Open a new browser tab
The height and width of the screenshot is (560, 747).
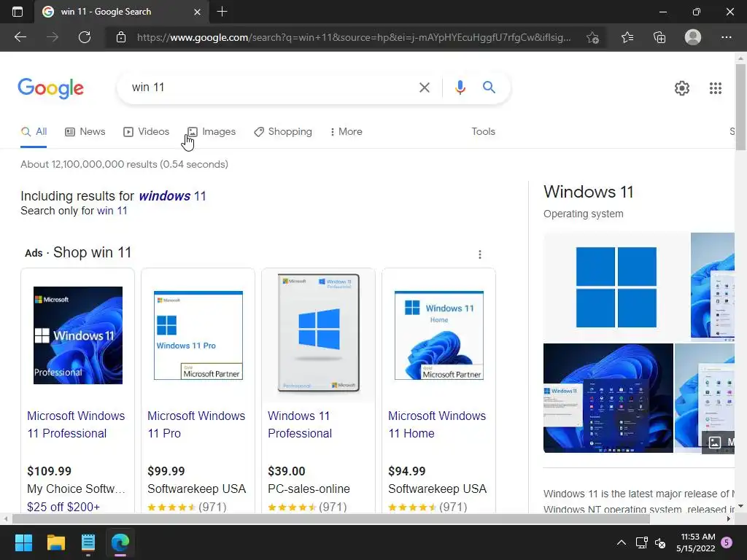pos(222,12)
